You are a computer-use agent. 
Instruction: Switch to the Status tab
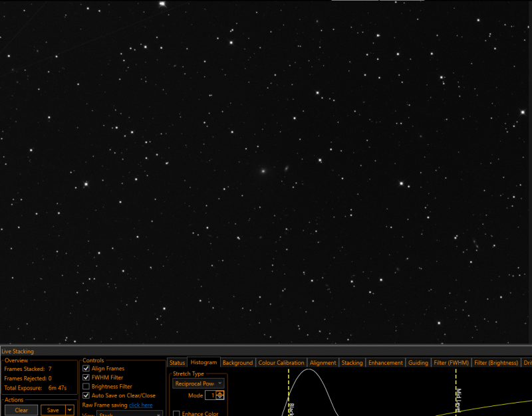click(177, 362)
